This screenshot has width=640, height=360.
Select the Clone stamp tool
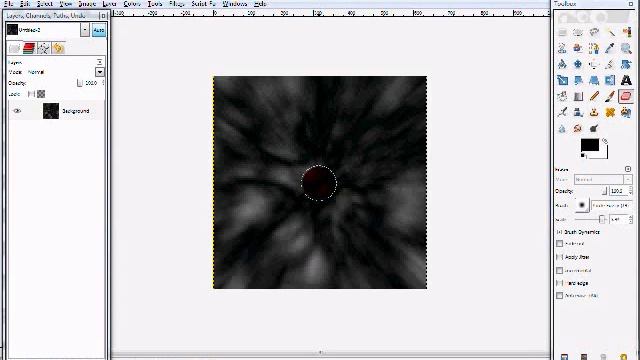click(x=594, y=112)
